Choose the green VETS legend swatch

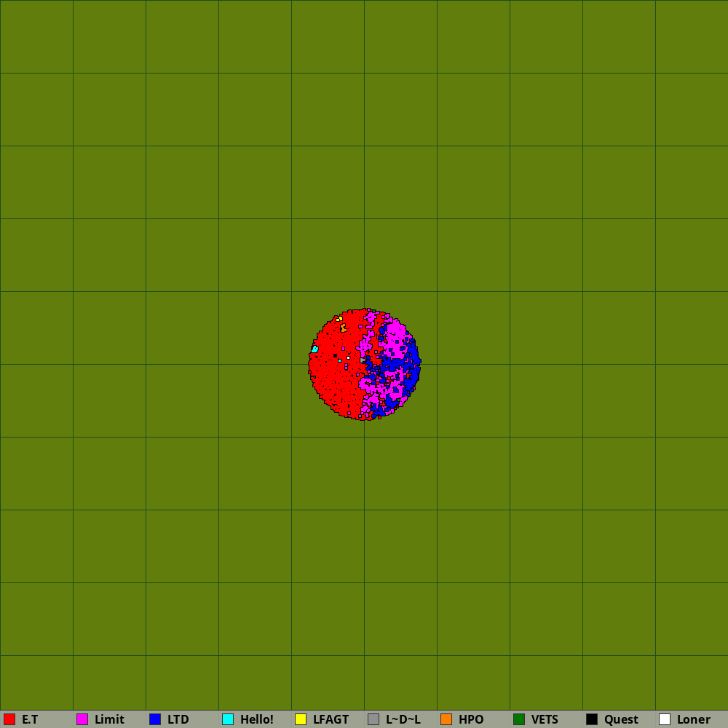pyautogui.click(x=519, y=719)
